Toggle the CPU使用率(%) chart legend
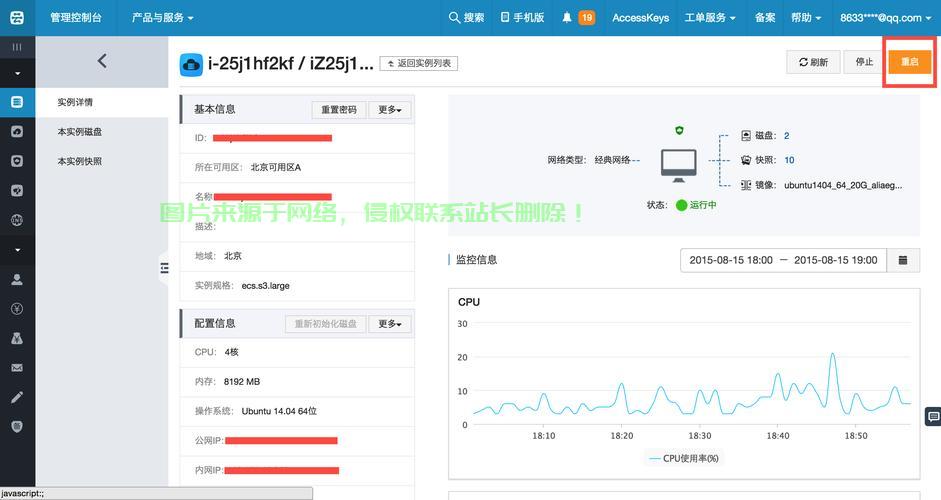 tap(684, 458)
